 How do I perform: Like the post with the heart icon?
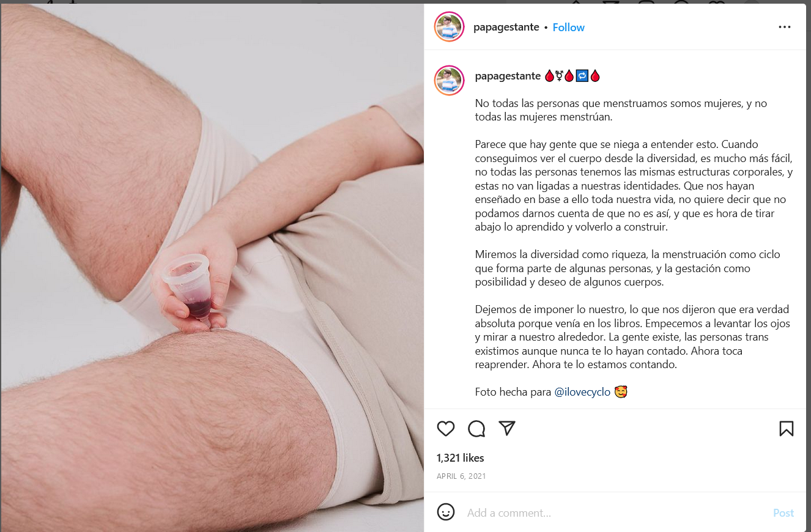[446, 429]
